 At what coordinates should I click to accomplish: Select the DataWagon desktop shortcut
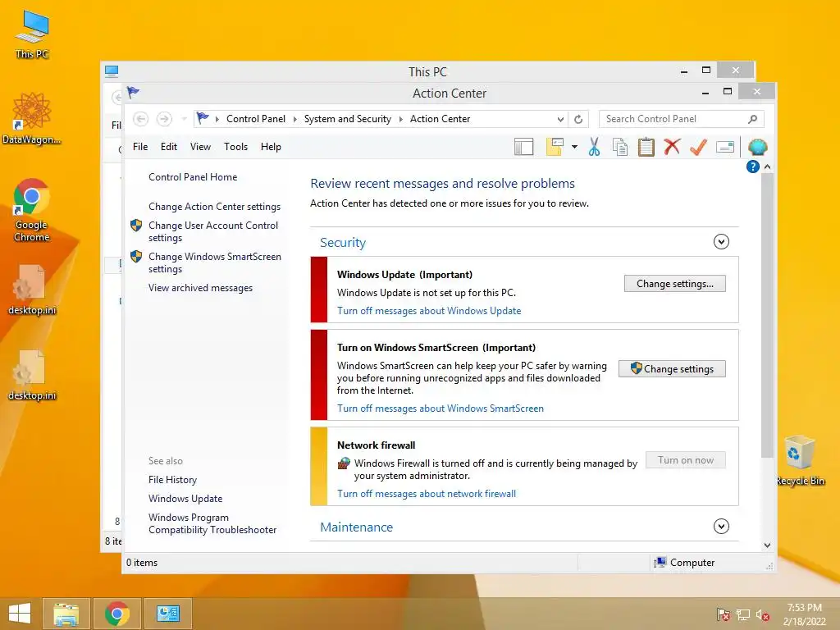click(32, 118)
